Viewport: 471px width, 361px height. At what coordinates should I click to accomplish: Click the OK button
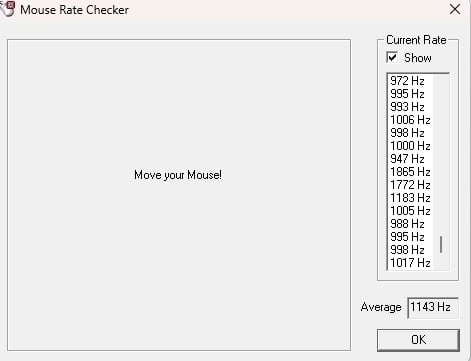point(418,340)
